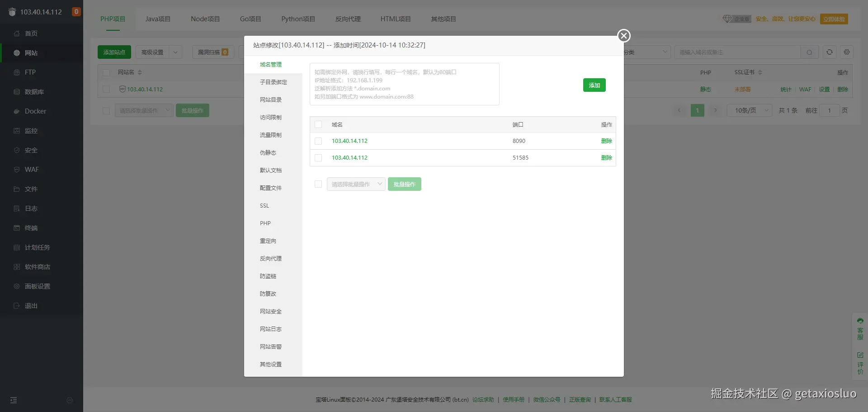Check the 103.40.14.112 website row checkbox
The width and height of the screenshot is (868, 412).
(106, 89)
